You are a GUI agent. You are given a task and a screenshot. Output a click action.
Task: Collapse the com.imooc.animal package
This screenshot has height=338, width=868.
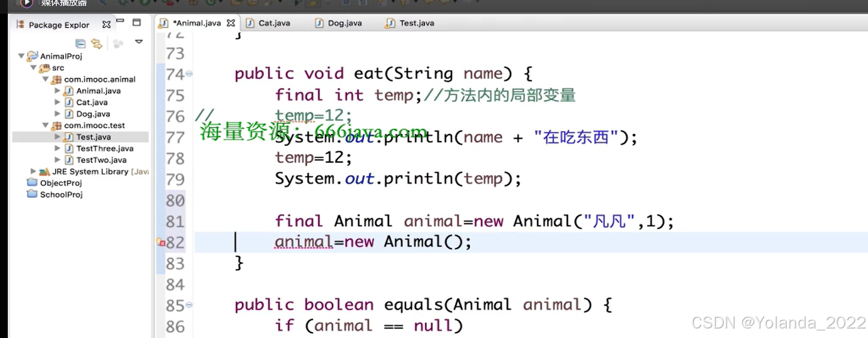click(45, 79)
